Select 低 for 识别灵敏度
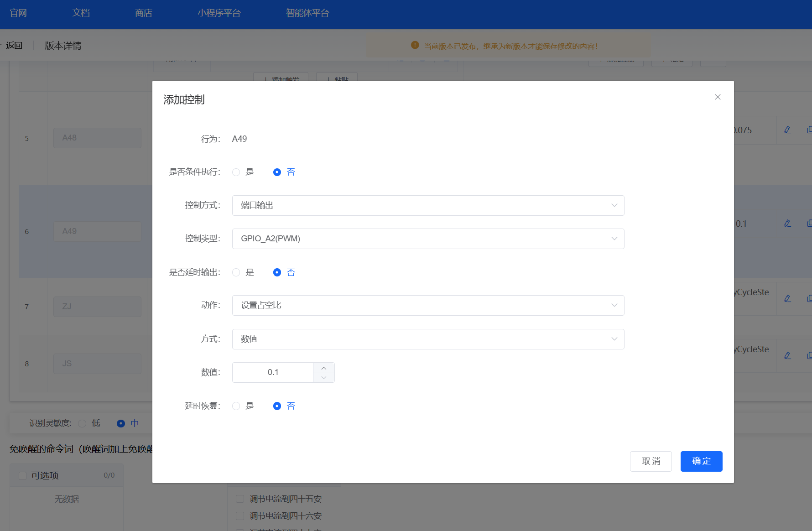812x531 pixels. click(x=83, y=423)
